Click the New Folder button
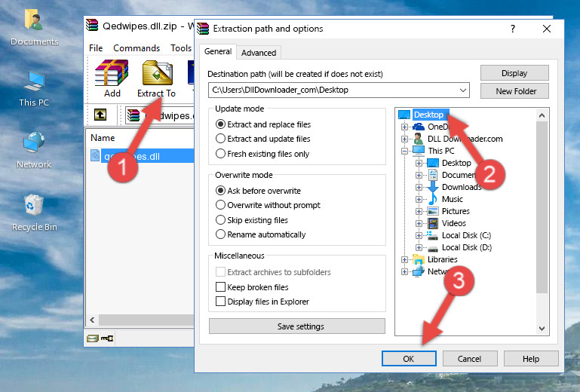 [x=514, y=91]
